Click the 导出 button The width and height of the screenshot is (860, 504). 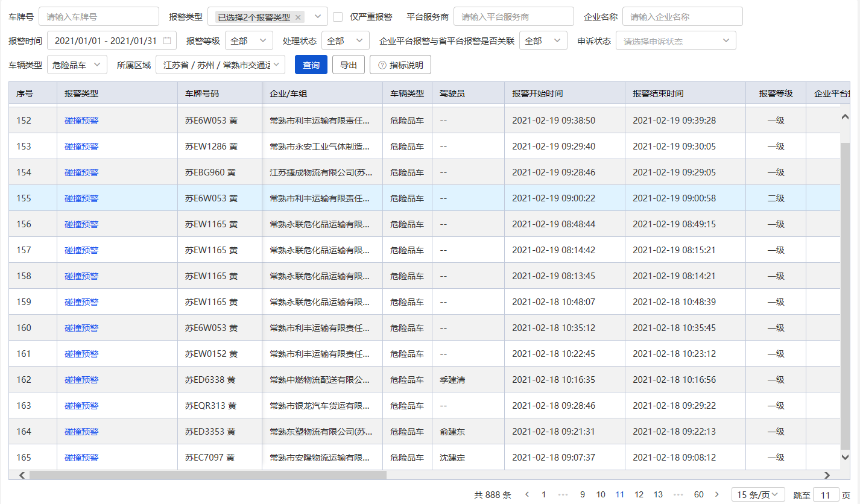click(349, 65)
